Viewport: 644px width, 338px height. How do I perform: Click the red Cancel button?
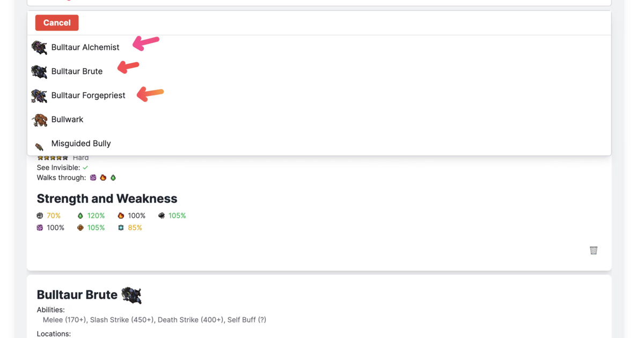57,23
